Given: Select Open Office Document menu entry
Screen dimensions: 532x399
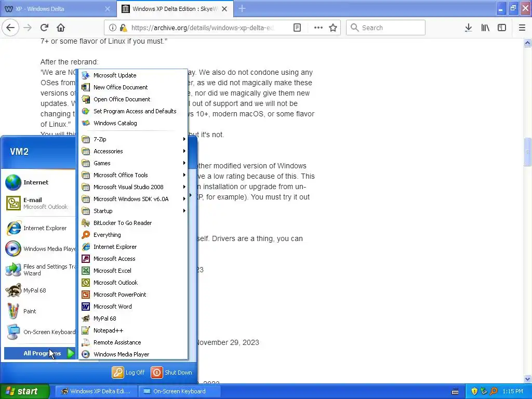Looking at the screenshot, I should (134, 99).
